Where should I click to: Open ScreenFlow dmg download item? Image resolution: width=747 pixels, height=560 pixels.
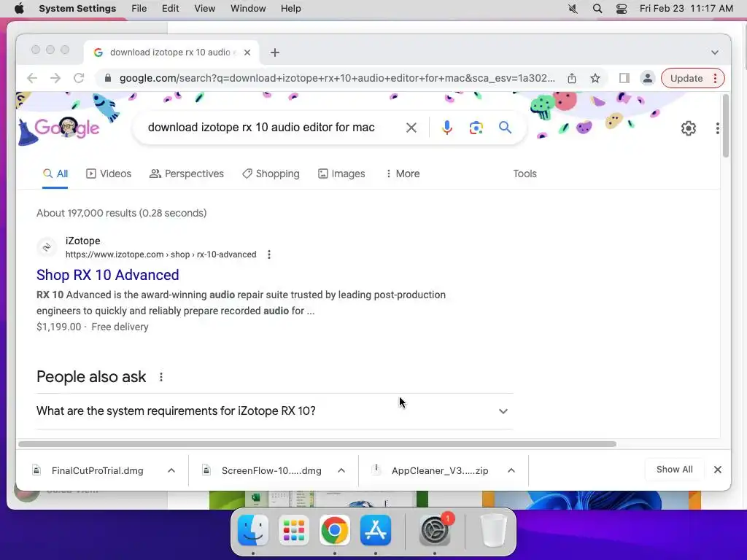(271, 470)
